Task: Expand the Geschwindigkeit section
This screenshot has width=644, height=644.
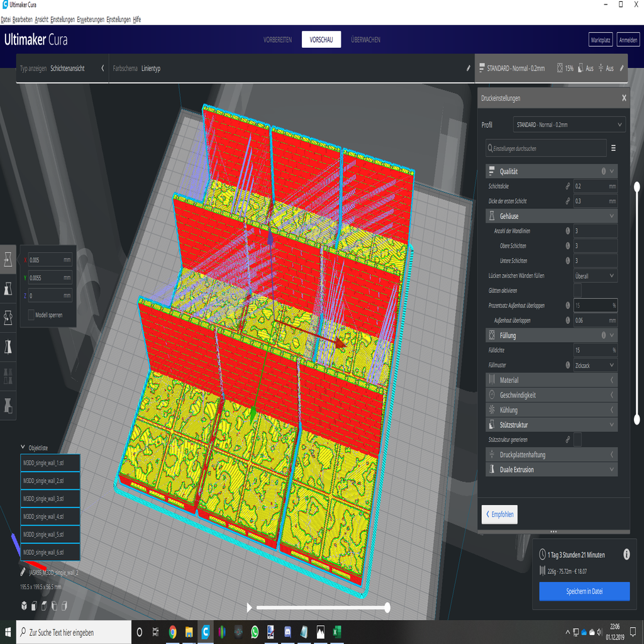Action: (552, 395)
